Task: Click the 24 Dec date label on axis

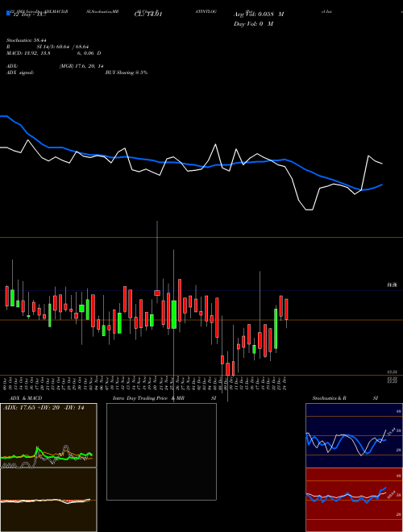Action: [286, 383]
